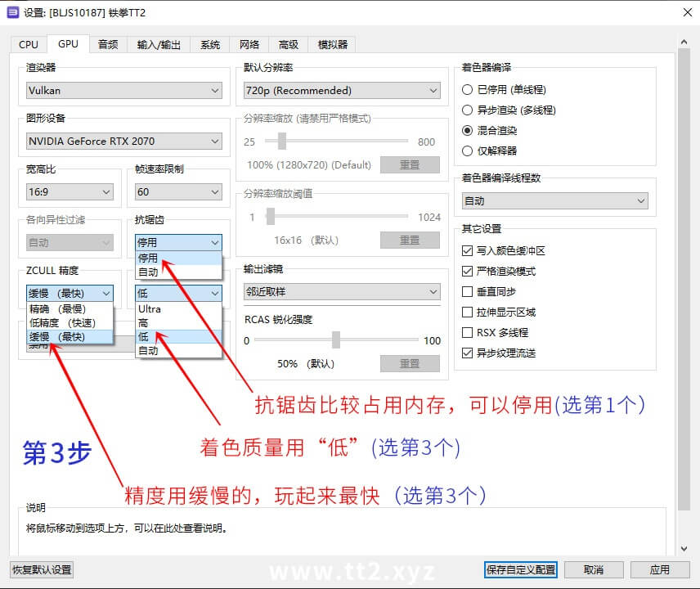Open the 宽高比 16:9 dropdown
Screen dimensions: 700x589
(x=70, y=192)
